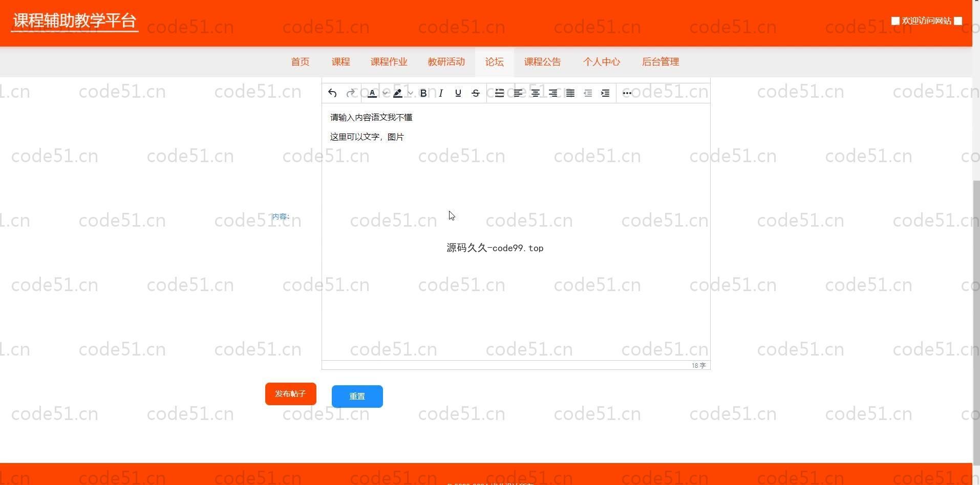The width and height of the screenshot is (980, 485).
Task: Go to 个人中心 in navigation
Action: tap(602, 62)
